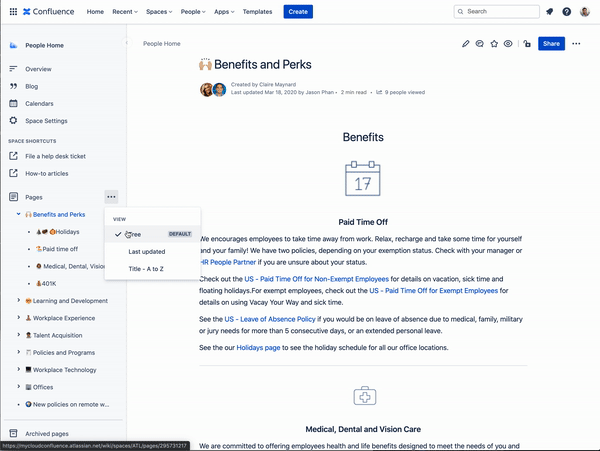Open the People dropdown

[193, 11]
